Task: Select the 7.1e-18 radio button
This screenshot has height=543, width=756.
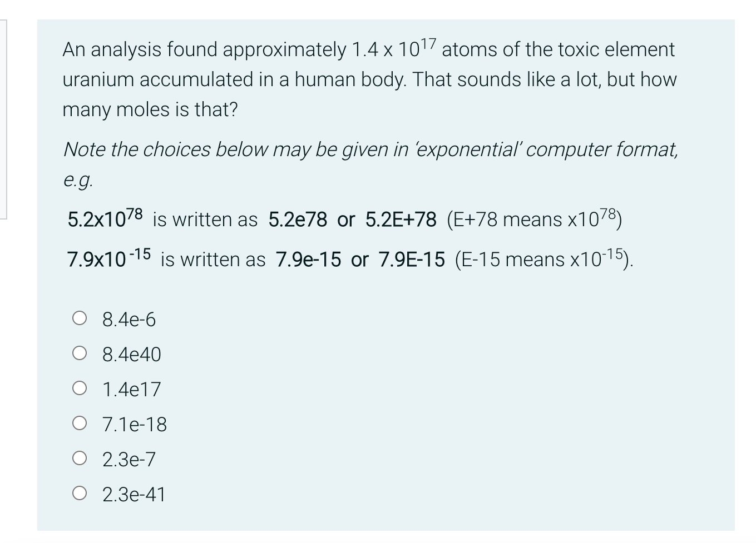Action: click(80, 424)
